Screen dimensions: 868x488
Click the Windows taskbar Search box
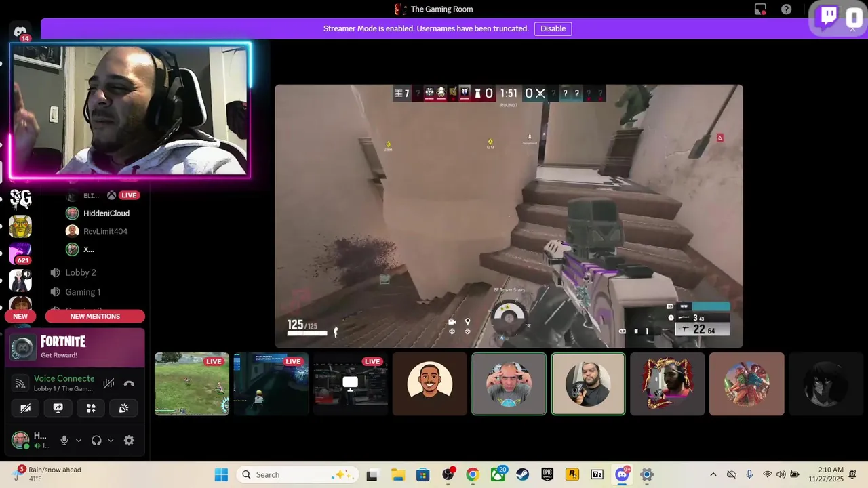pyautogui.click(x=298, y=474)
